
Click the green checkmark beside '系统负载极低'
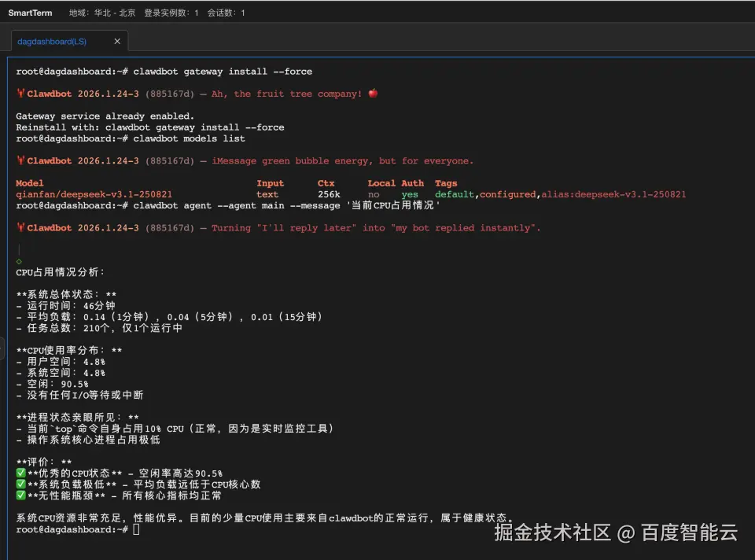click(x=20, y=484)
